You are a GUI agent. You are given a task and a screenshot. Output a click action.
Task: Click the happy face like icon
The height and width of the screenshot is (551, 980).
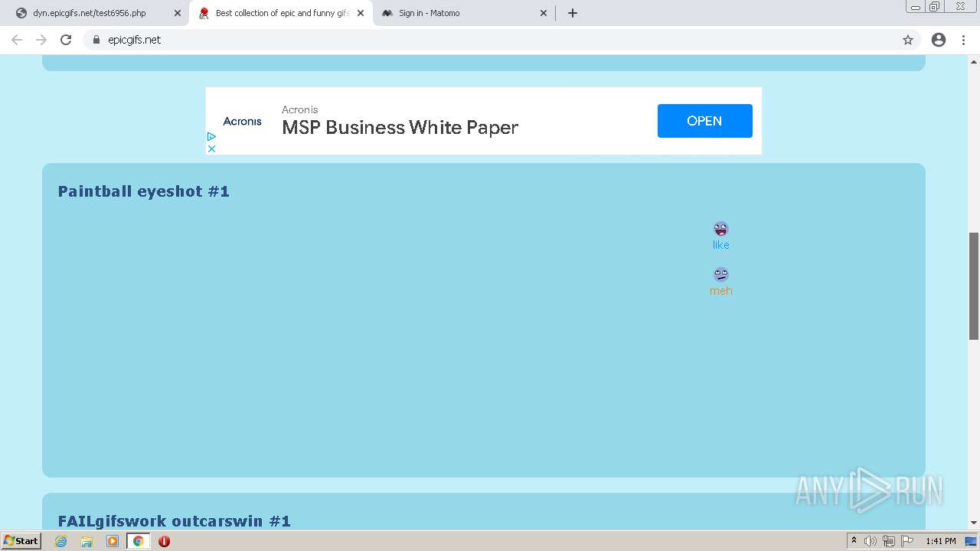pos(721,229)
